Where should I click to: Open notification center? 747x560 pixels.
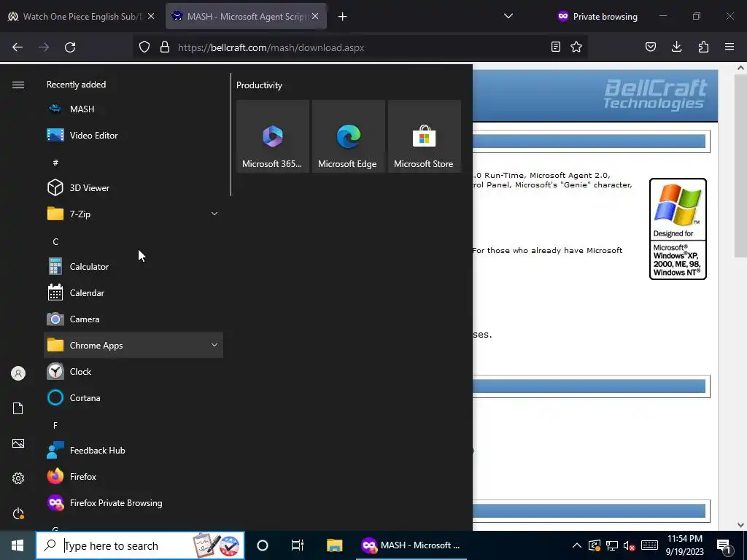click(724, 545)
